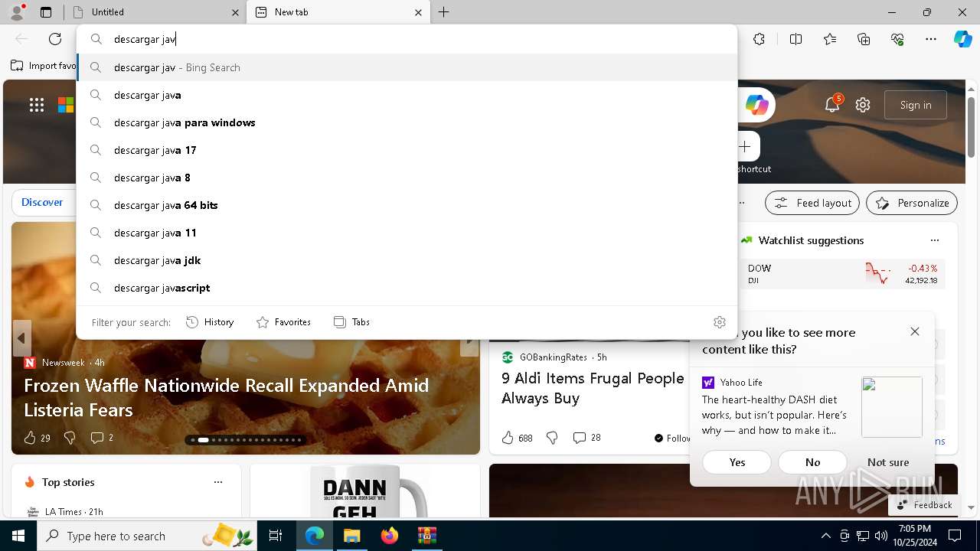The height and width of the screenshot is (551, 980).
Task: Answer Not sure to content prompt
Action: [x=888, y=462]
